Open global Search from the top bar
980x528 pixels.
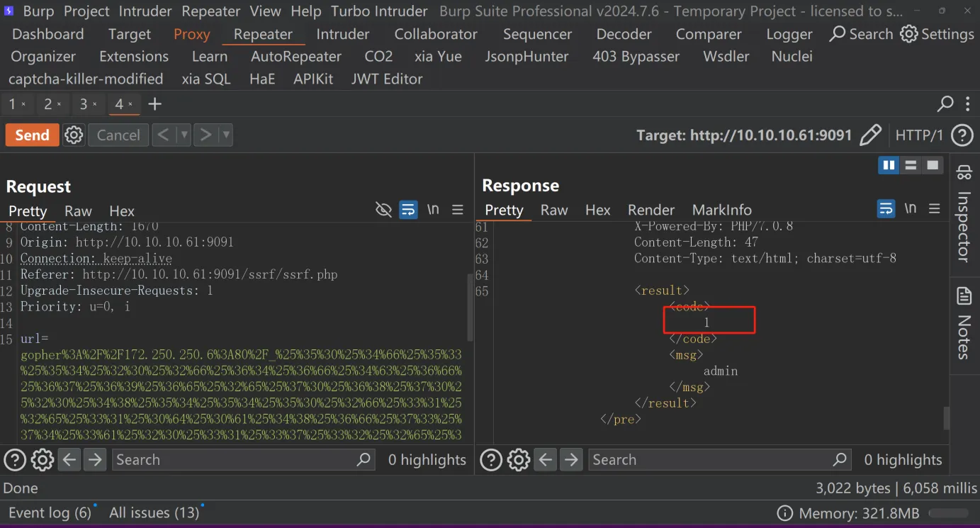click(861, 34)
